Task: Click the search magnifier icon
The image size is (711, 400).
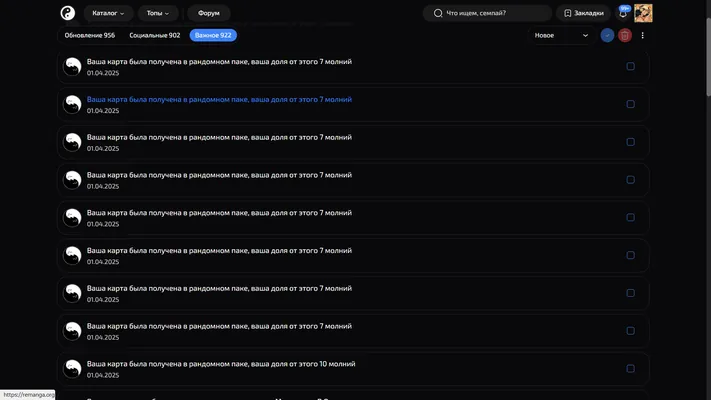Action: (x=438, y=13)
